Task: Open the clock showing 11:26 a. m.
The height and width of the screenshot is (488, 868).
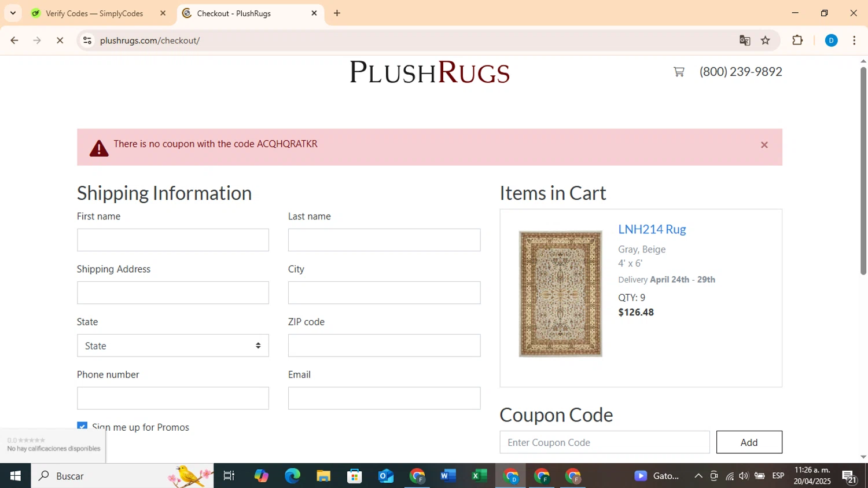Action: pyautogui.click(x=812, y=476)
